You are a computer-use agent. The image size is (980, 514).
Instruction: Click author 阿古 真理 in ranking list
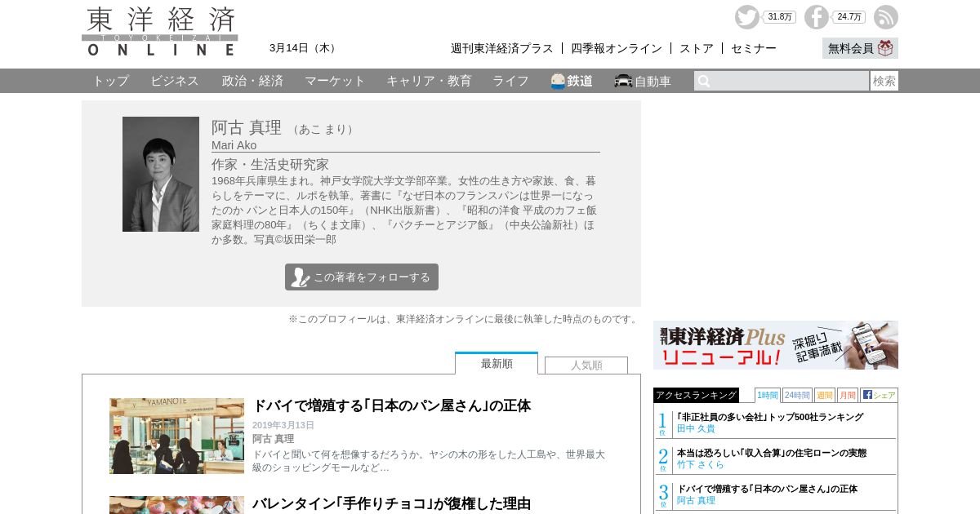pos(696,500)
